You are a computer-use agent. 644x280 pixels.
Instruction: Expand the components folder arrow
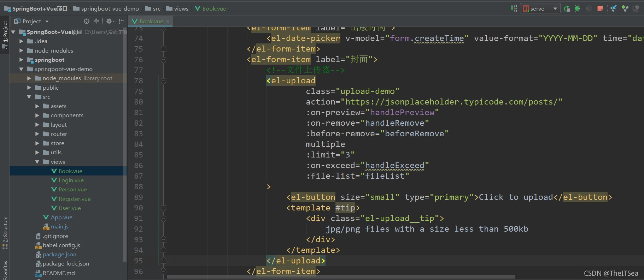click(x=37, y=115)
